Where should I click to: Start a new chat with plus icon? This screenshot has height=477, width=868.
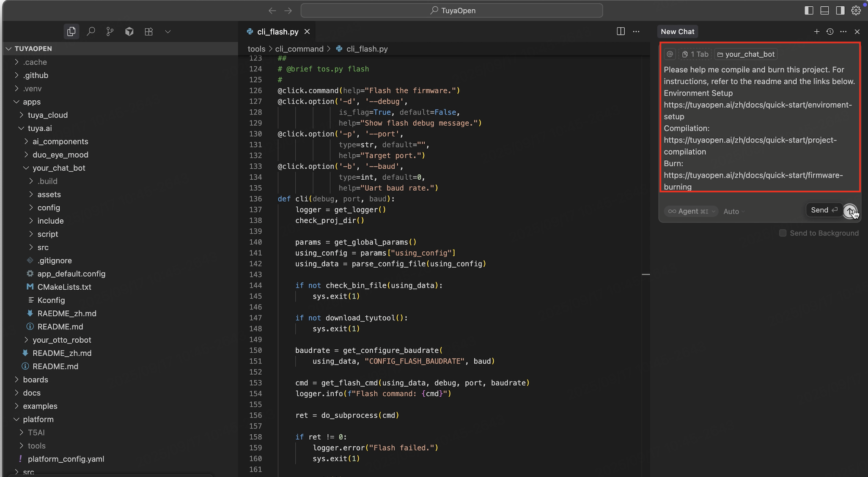pos(816,32)
